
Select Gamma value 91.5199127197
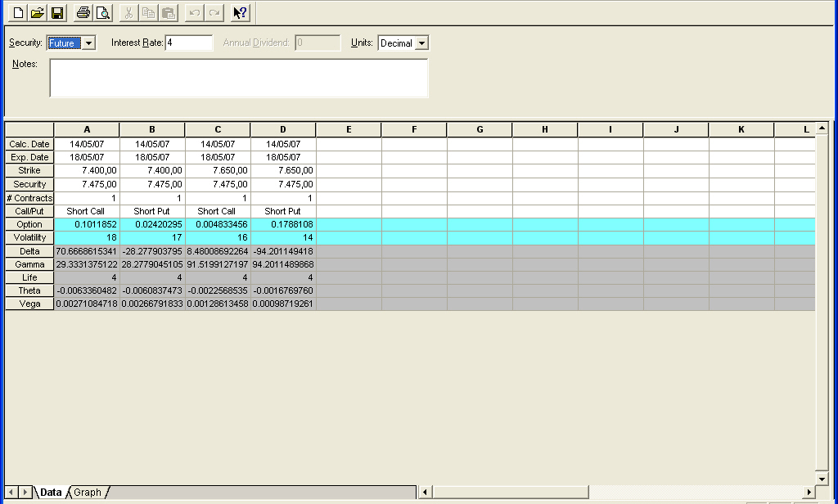pyautogui.click(x=218, y=264)
